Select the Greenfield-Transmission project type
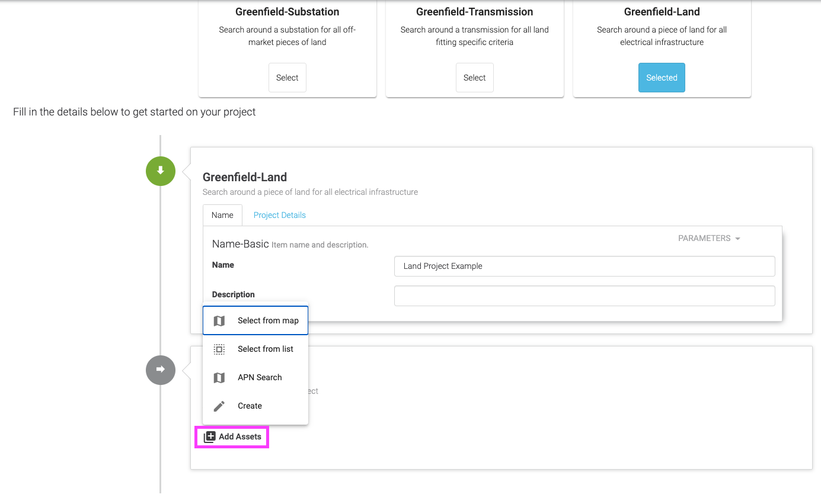The width and height of the screenshot is (821, 504). point(475,78)
